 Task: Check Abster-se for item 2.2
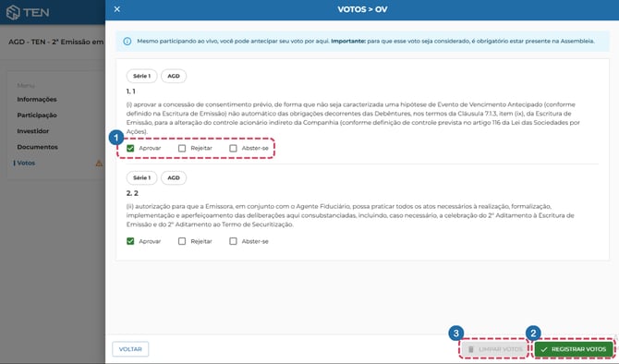click(x=233, y=241)
